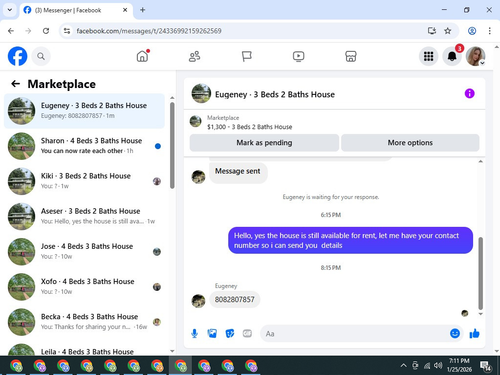Open Jose 4 Beds 3 Baths conversation
This screenshot has height=375, width=500.
pos(84,251)
